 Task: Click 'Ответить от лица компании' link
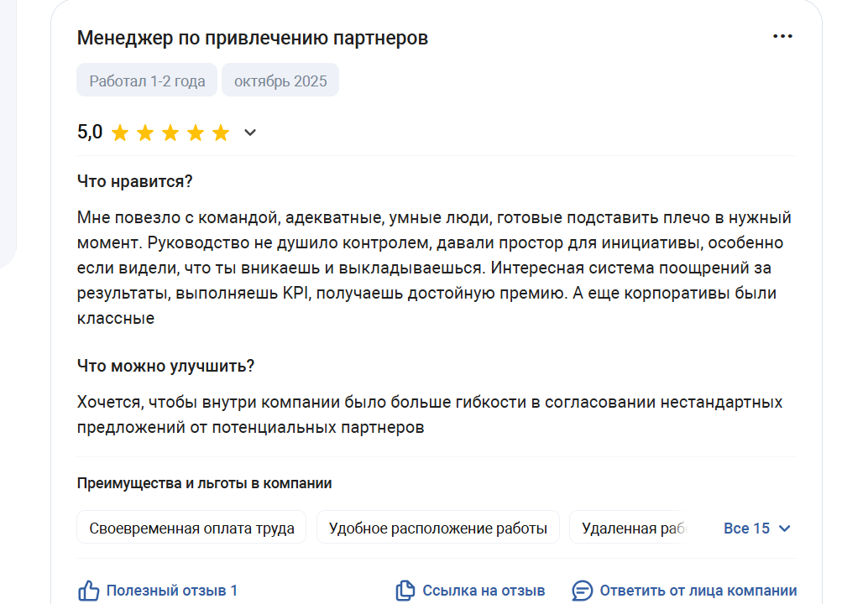click(698, 591)
